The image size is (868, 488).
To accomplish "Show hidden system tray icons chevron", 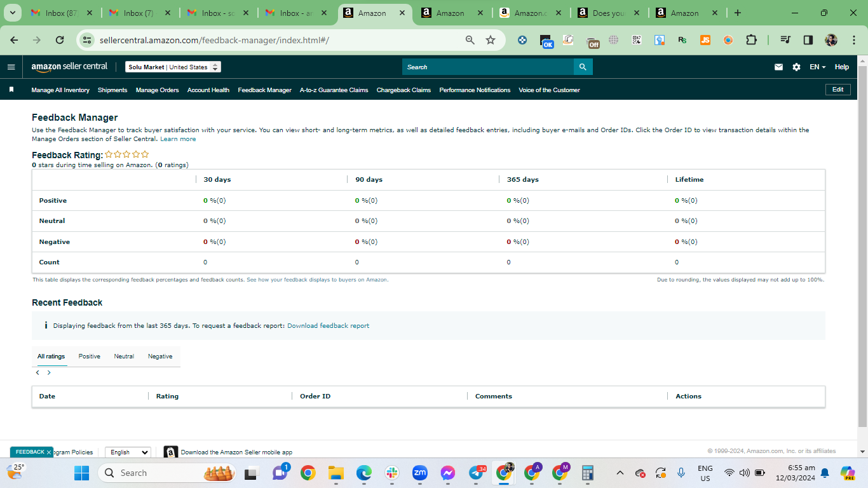I will coord(621,473).
